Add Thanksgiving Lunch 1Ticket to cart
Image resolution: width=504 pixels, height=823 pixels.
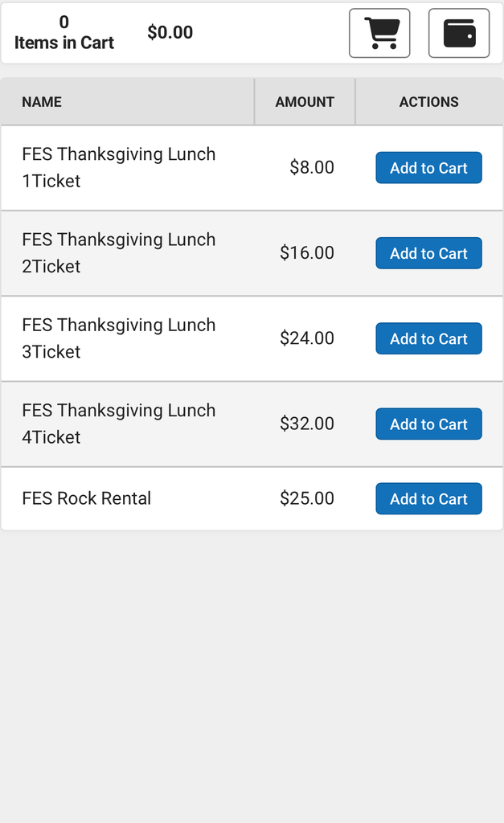pos(428,168)
